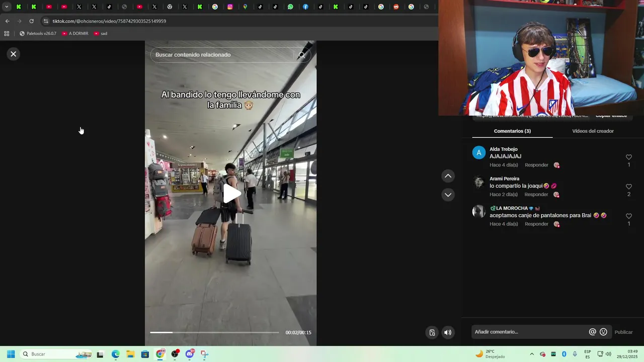Click 'Copiar enlace' next to the video link
The width and height of the screenshot is (644, 362).
(x=611, y=116)
